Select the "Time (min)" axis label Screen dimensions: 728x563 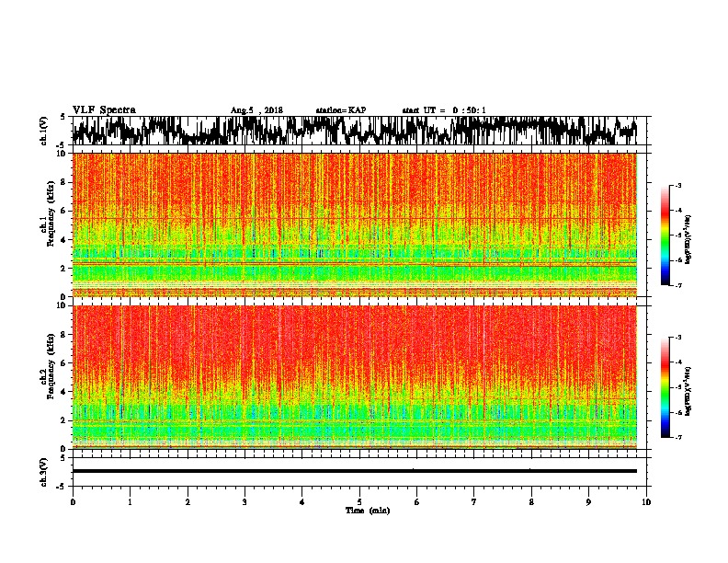pos(368,511)
